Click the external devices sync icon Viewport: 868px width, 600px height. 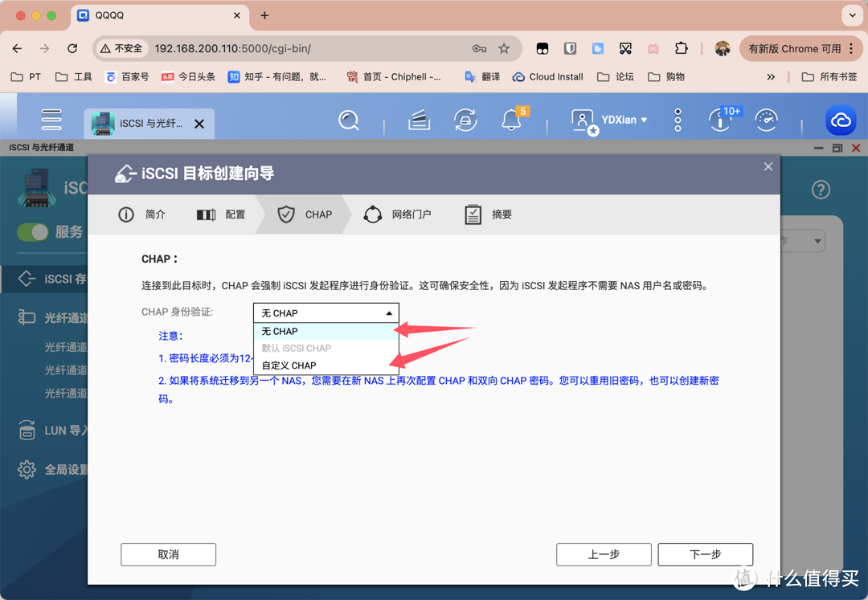point(465,120)
